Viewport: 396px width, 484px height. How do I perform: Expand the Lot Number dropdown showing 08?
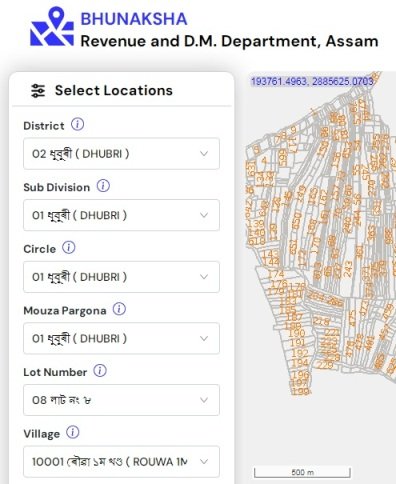(x=121, y=400)
